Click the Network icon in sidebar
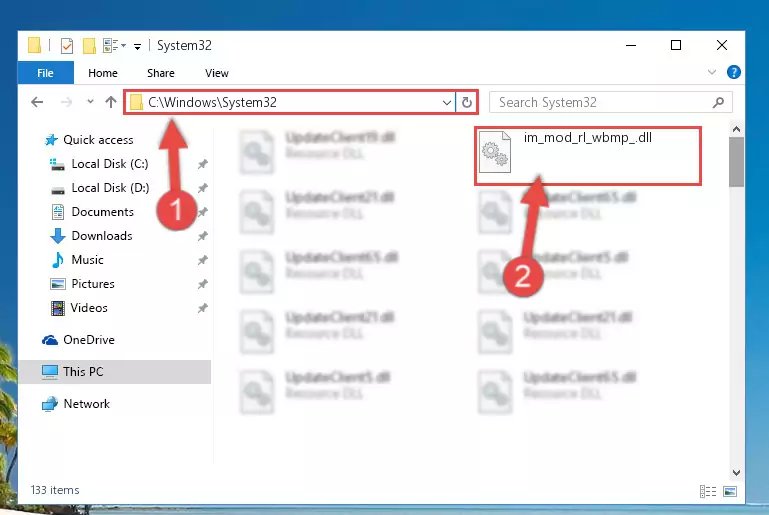Viewport: 769px width, 515px height. (x=50, y=404)
